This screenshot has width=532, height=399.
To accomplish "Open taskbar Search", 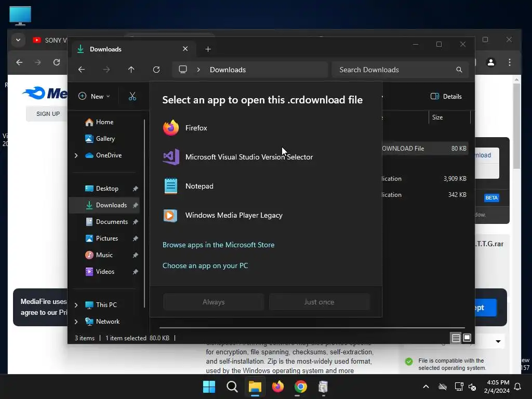I will 232,387.
